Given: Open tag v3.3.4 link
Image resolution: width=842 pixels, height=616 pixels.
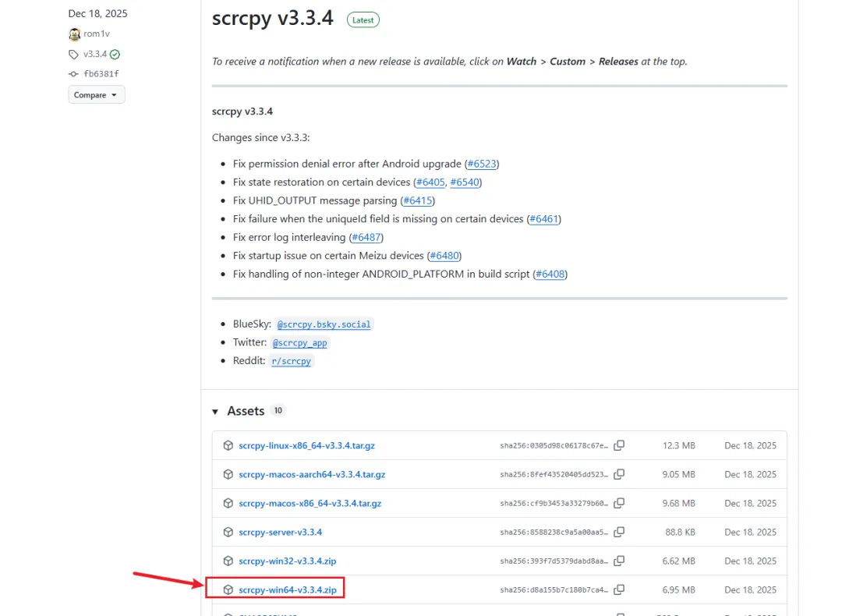Looking at the screenshot, I should coord(95,54).
